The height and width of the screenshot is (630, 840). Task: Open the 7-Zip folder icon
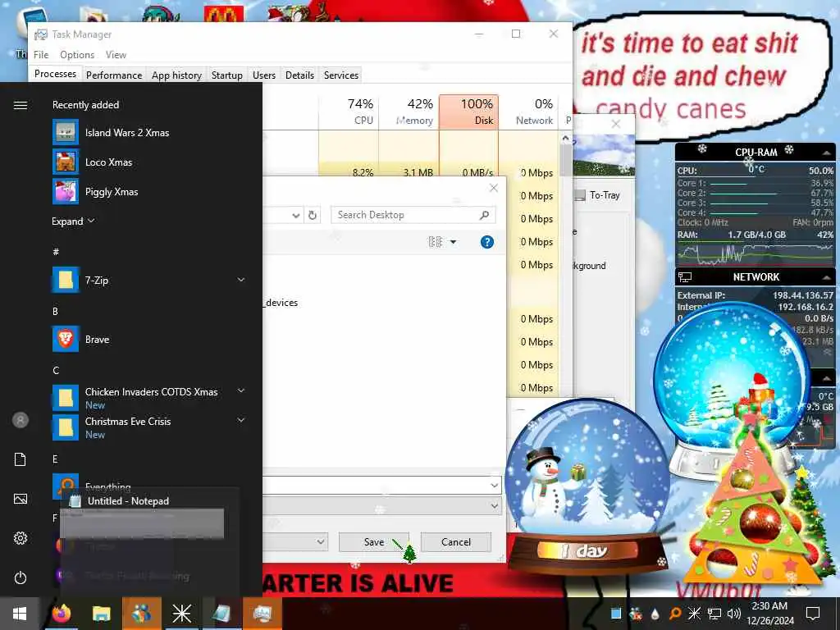pos(66,281)
